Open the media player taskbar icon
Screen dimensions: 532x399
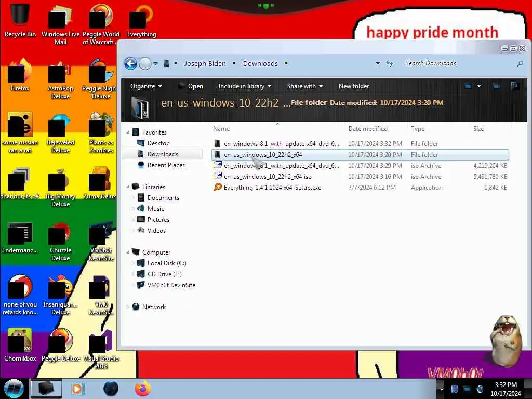pyautogui.click(x=77, y=389)
